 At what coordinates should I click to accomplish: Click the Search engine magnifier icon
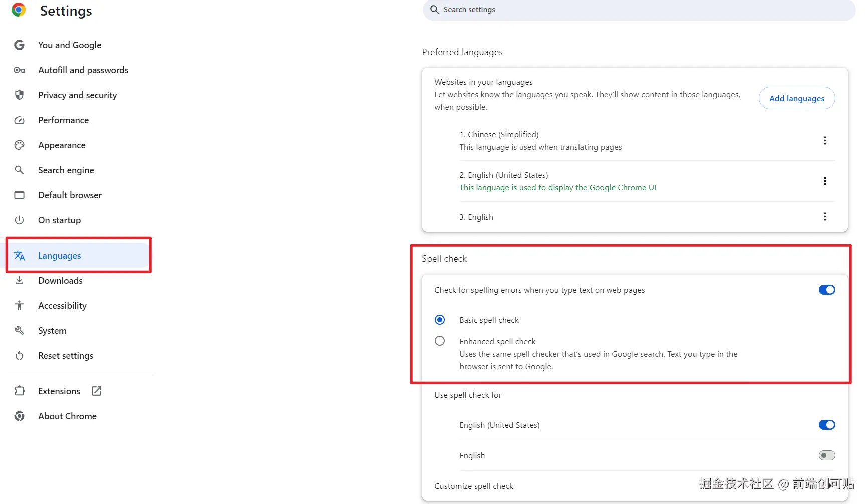point(19,170)
